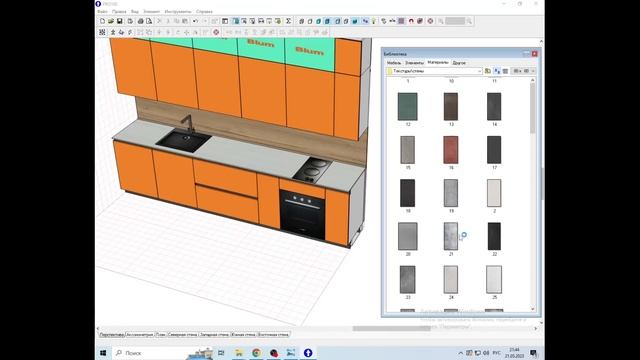The image size is (640, 360).
Task: Click the red target icon on top toolbar
Action: click(430, 21)
